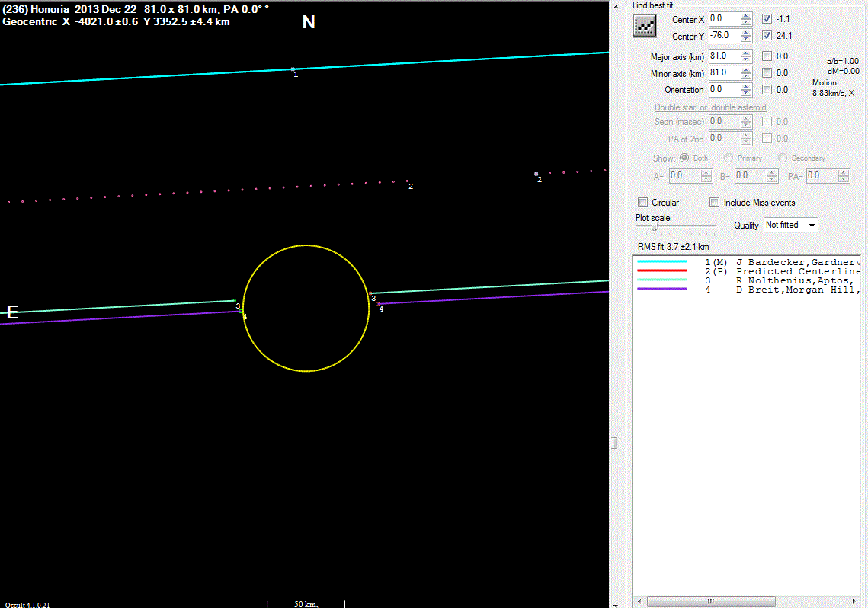Click the Motion 8.83km/s text
This screenshot has width=868, height=608.
tap(833, 88)
